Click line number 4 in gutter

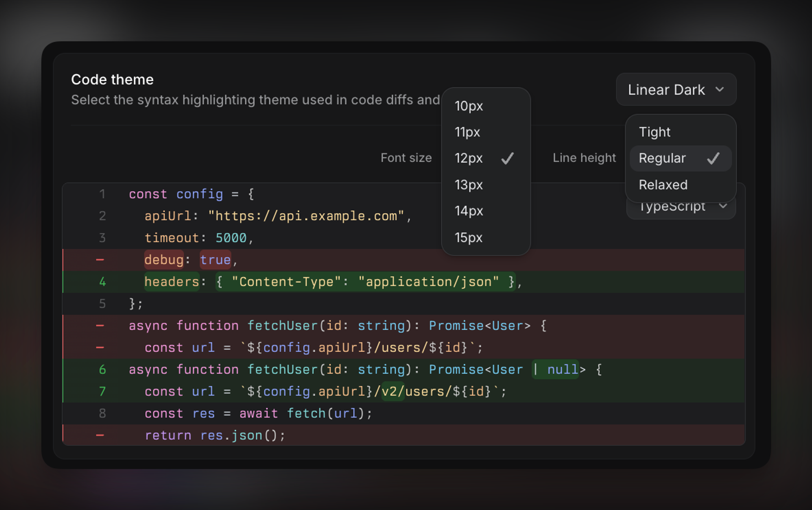[103, 282]
